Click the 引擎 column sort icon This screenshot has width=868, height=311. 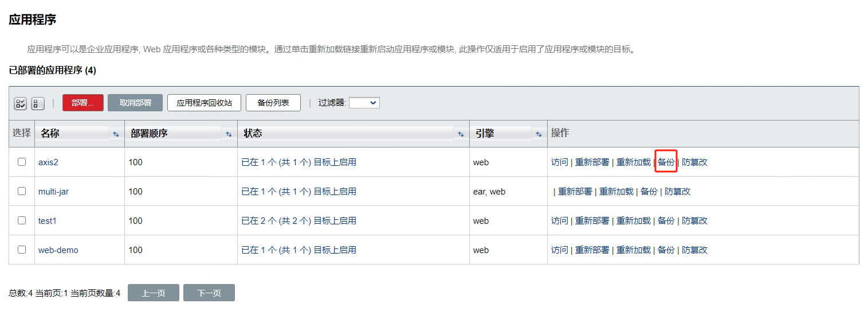538,134
